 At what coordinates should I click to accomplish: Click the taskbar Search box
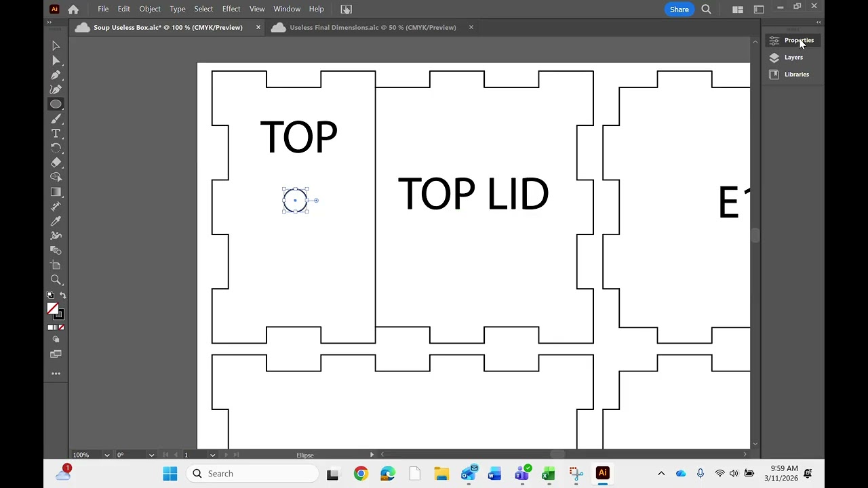point(253,474)
